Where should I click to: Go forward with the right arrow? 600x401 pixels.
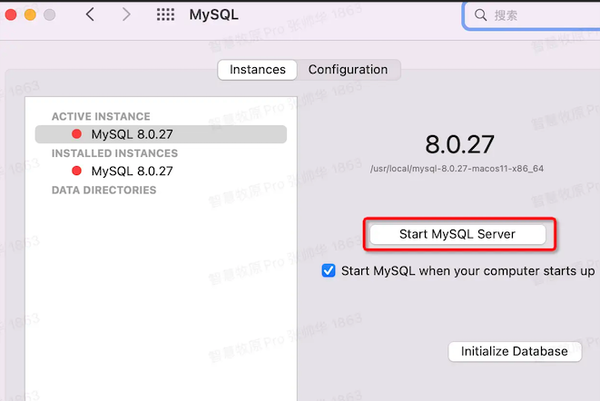coord(126,15)
